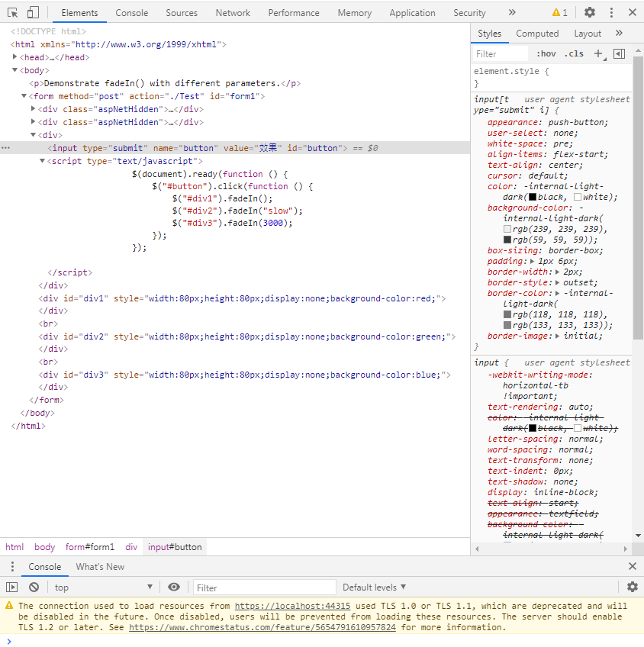Collapse the div containing the input button
Screen dimensions: 644x647
pos(33,134)
